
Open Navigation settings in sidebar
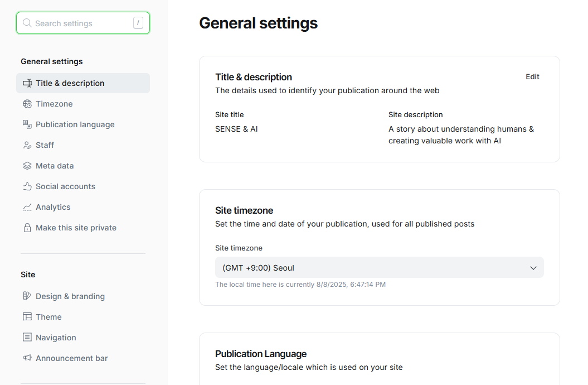tap(56, 338)
